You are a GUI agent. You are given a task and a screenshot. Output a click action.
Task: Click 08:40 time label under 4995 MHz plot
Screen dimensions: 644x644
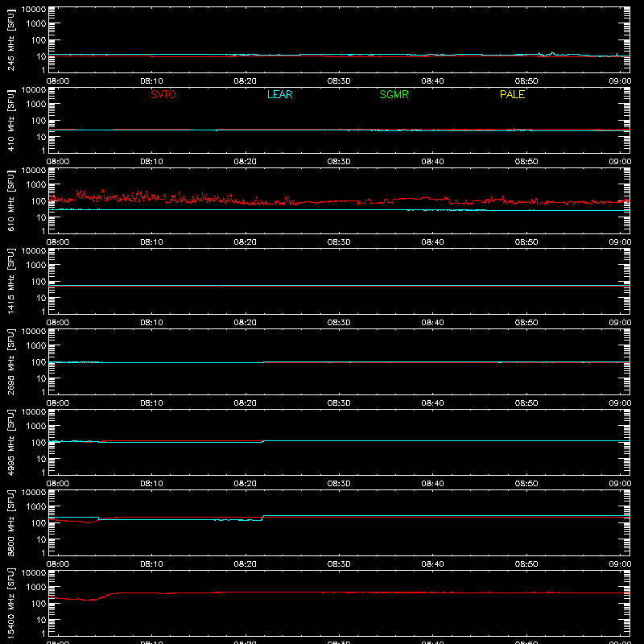coord(432,484)
